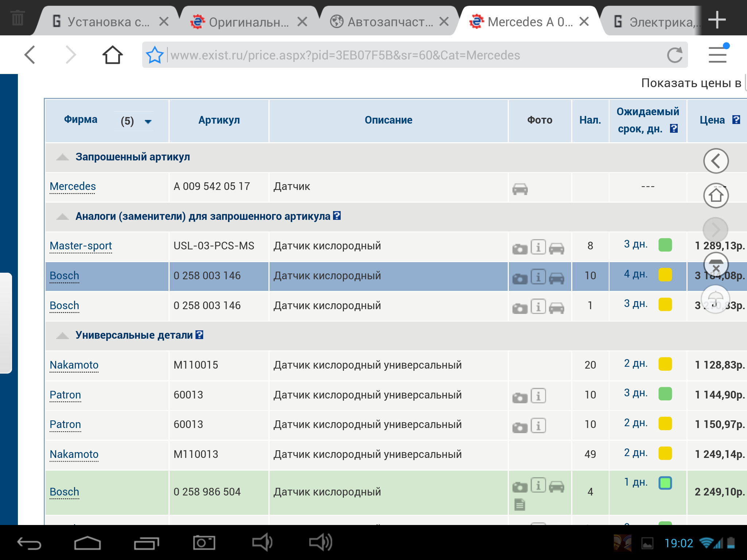Collapse the Универсальные детали section
Screen dimensions: 747x560
pos(62,335)
